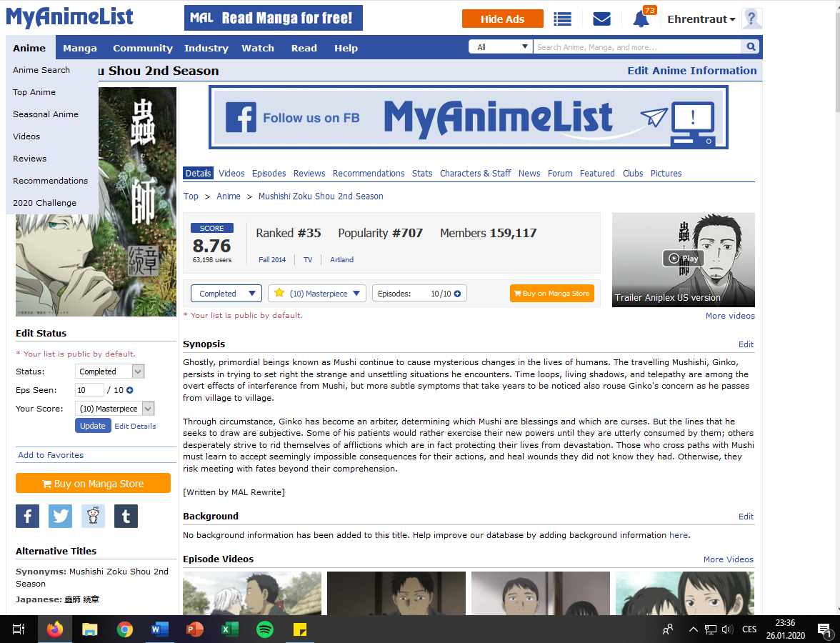Open the Community menu

click(x=143, y=48)
